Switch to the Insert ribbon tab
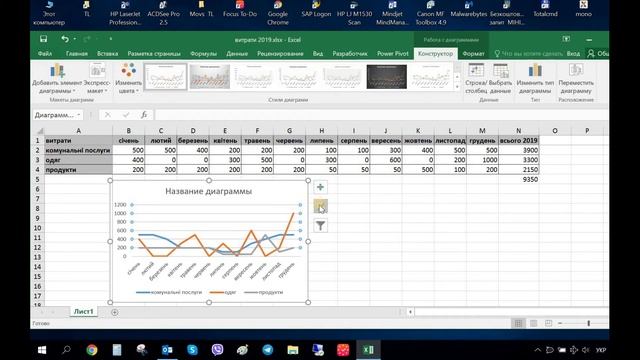Screen dimensions: 640x360 107,53
